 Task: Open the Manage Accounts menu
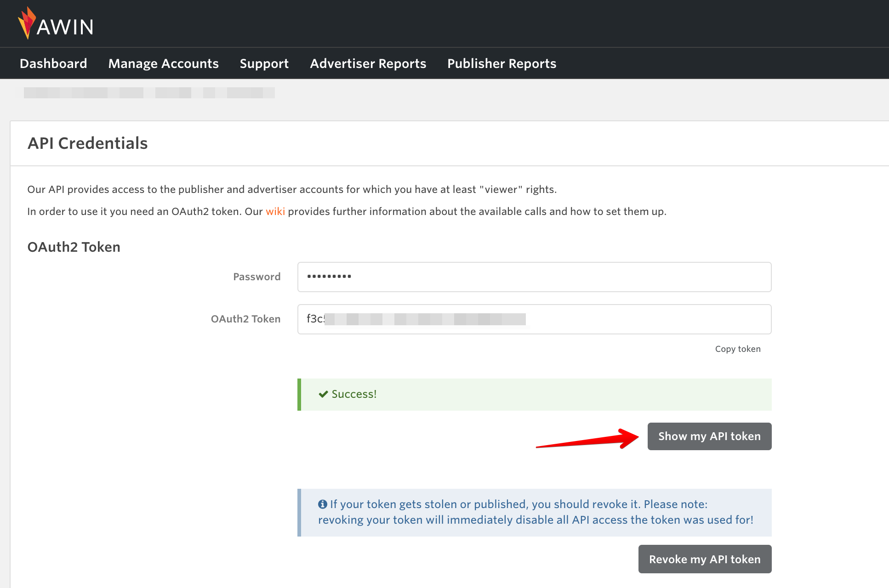point(163,63)
